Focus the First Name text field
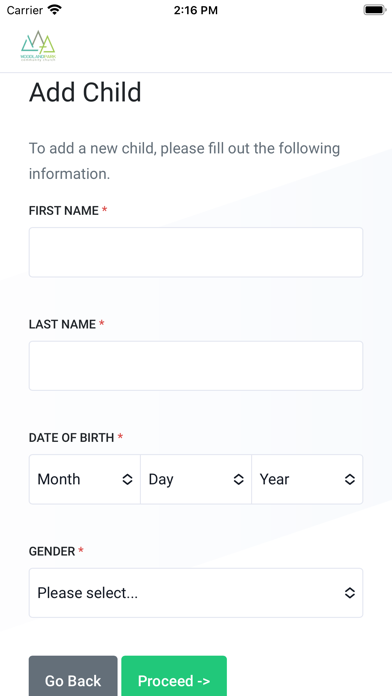The height and width of the screenshot is (696, 392). 196,252
